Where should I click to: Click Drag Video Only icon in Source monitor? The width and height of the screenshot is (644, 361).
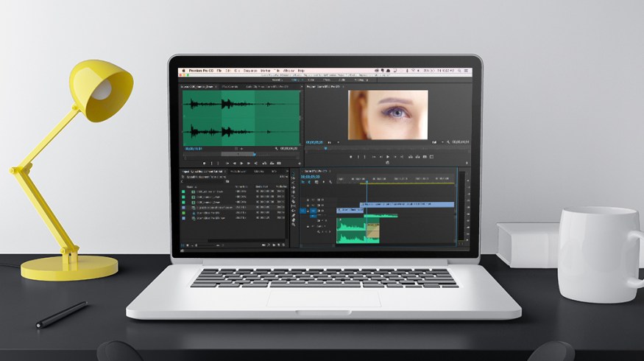point(236,148)
